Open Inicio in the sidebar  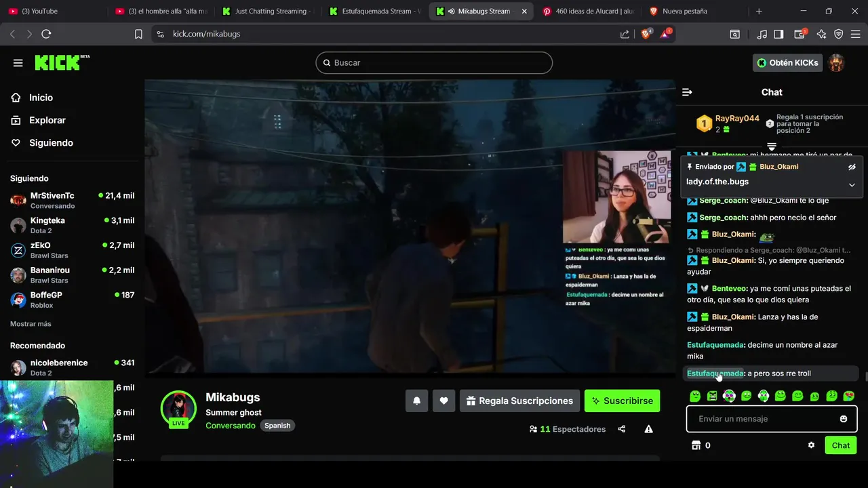point(41,98)
